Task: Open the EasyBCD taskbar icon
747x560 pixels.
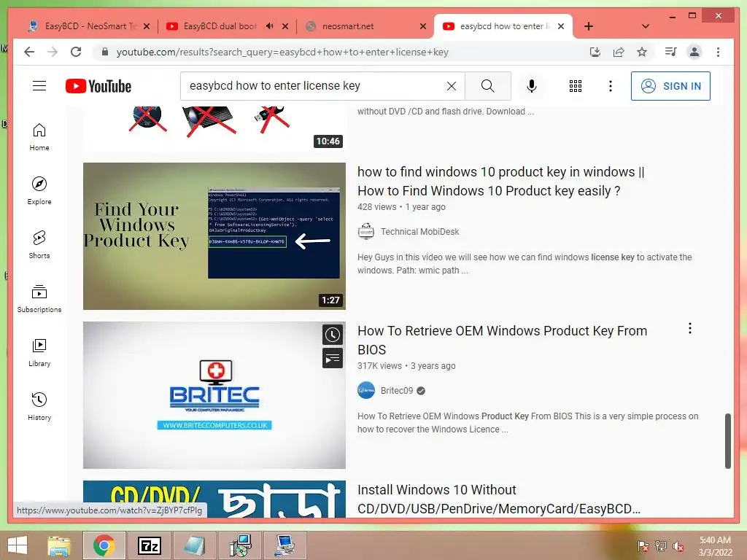Action: (285, 545)
